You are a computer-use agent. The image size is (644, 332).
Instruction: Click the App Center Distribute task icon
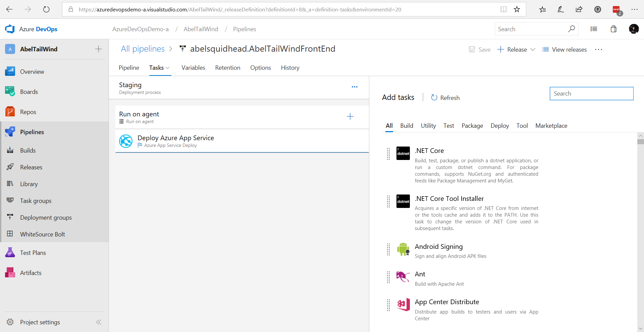coord(403,305)
